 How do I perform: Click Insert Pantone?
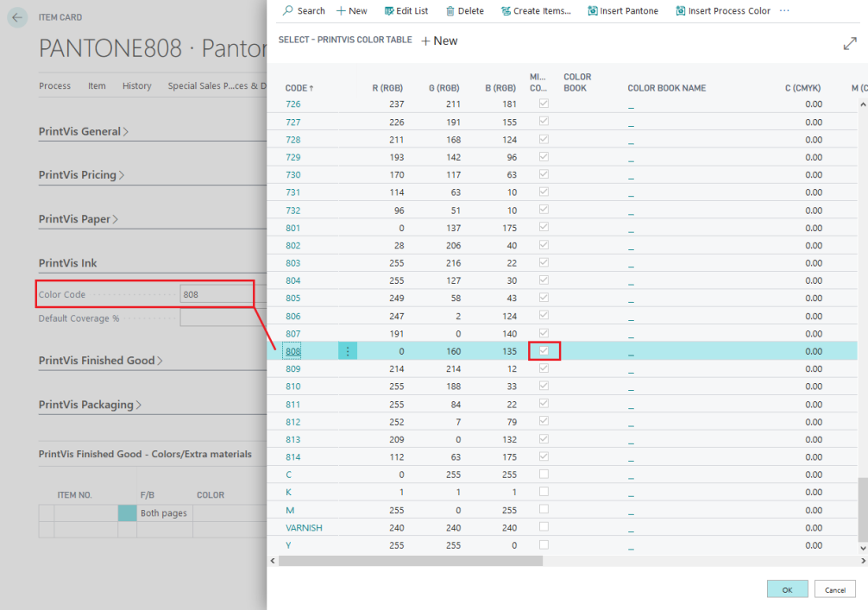(623, 10)
